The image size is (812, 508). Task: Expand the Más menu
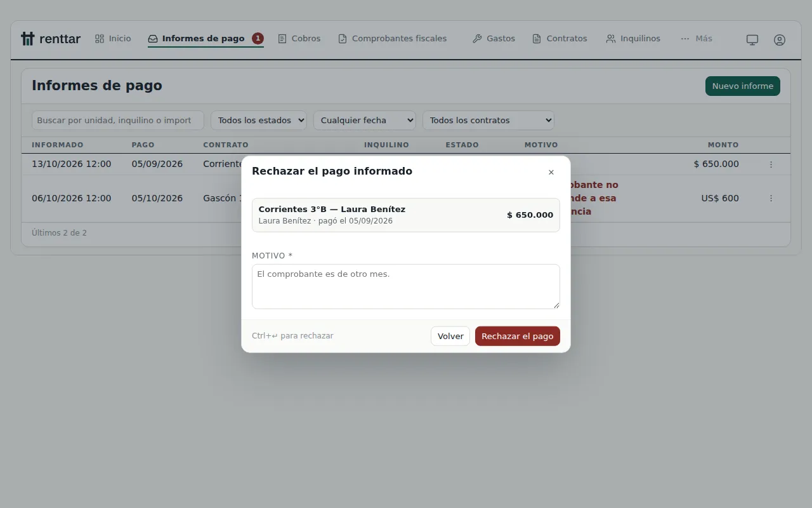[697, 39]
